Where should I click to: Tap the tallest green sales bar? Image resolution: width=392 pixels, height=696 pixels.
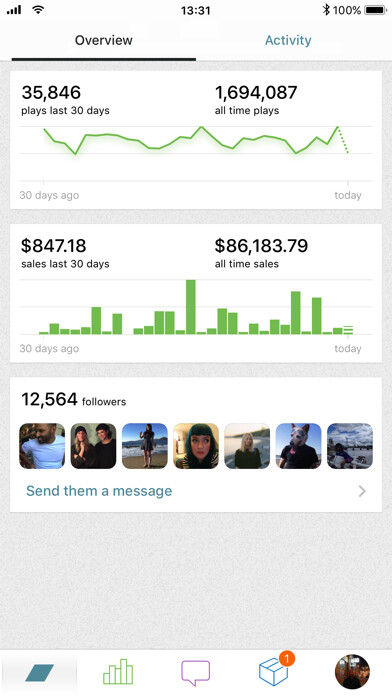click(190, 307)
